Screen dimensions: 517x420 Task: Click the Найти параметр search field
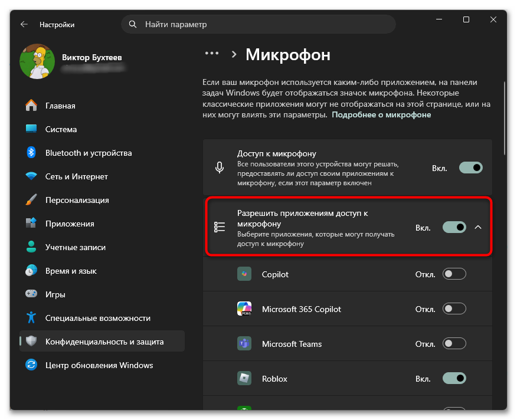[x=258, y=24]
